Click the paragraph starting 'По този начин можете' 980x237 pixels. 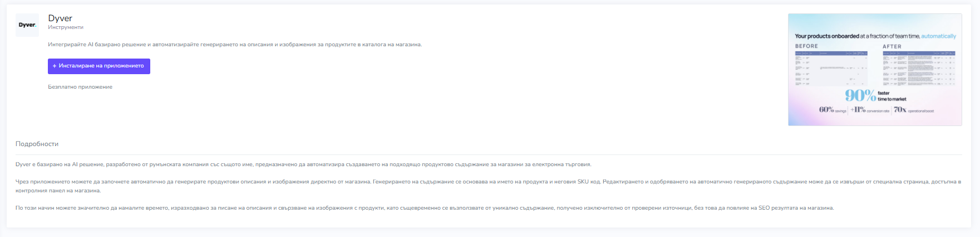click(425, 208)
